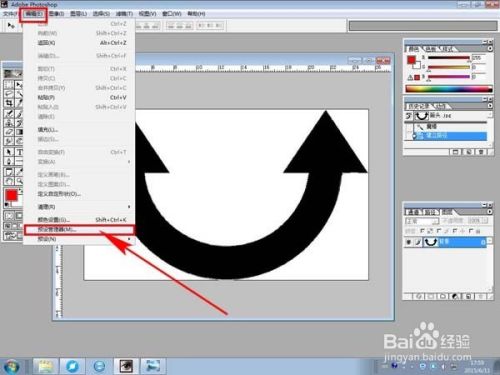Open the Layer menu in menu bar
The width and height of the screenshot is (500, 375).
point(78,14)
